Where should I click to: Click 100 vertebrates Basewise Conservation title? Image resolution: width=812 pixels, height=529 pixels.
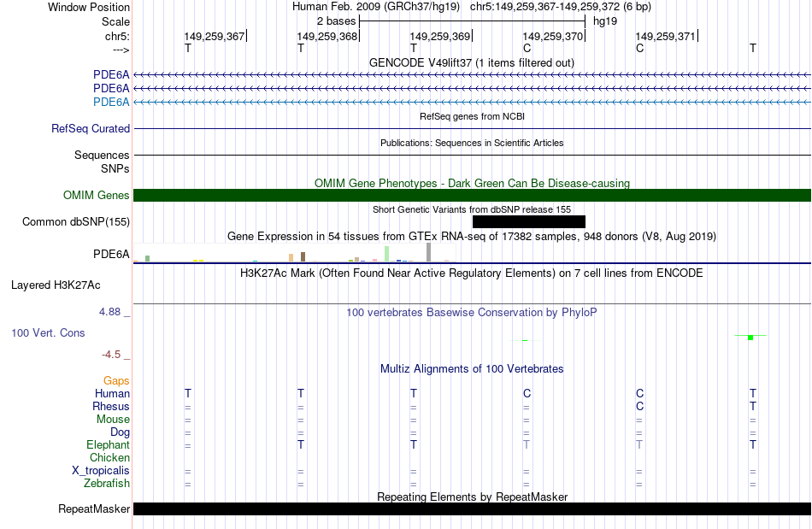coord(471,313)
